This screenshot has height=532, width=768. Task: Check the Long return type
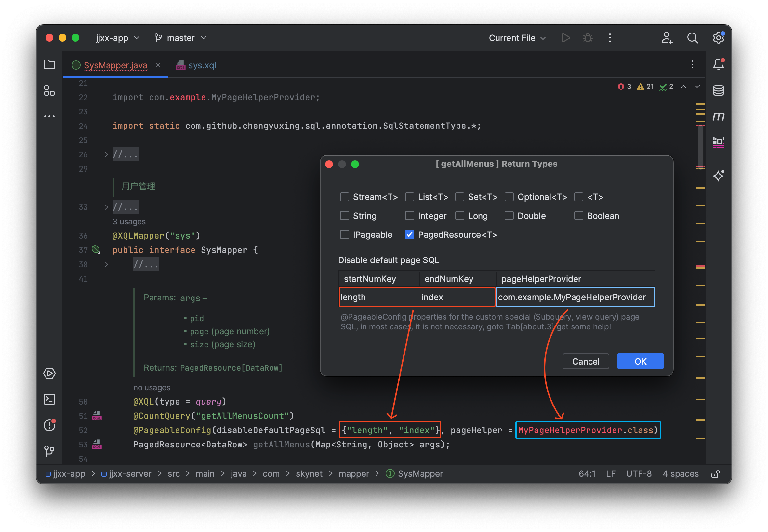point(459,216)
